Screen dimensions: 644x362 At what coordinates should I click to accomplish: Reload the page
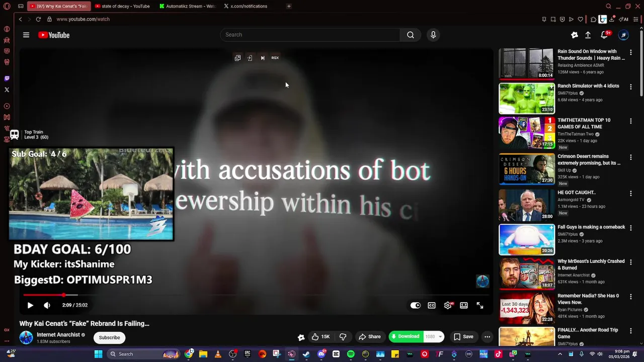[38, 19]
